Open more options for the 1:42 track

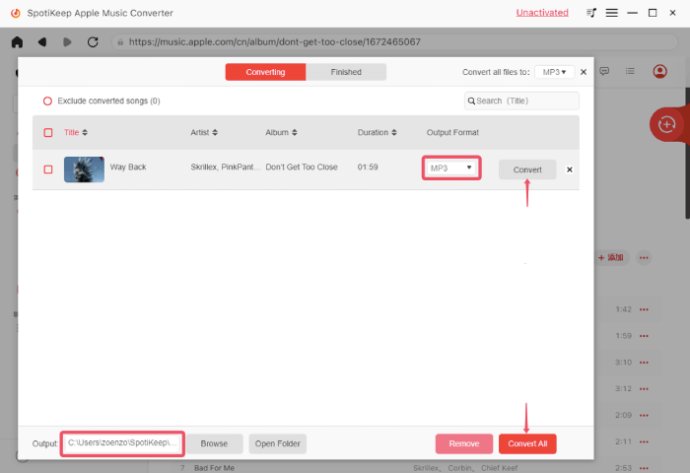(644, 310)
